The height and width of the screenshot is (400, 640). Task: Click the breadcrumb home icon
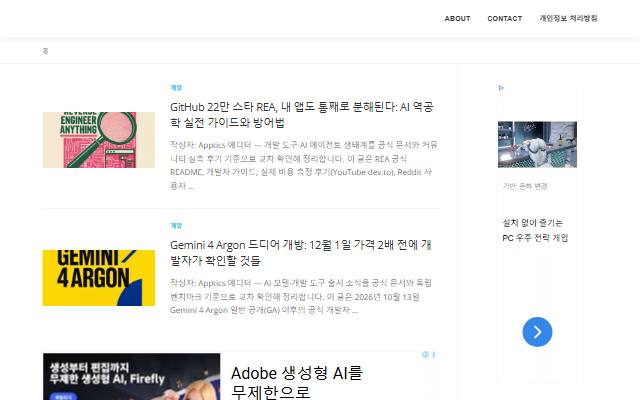click(45, 51)
